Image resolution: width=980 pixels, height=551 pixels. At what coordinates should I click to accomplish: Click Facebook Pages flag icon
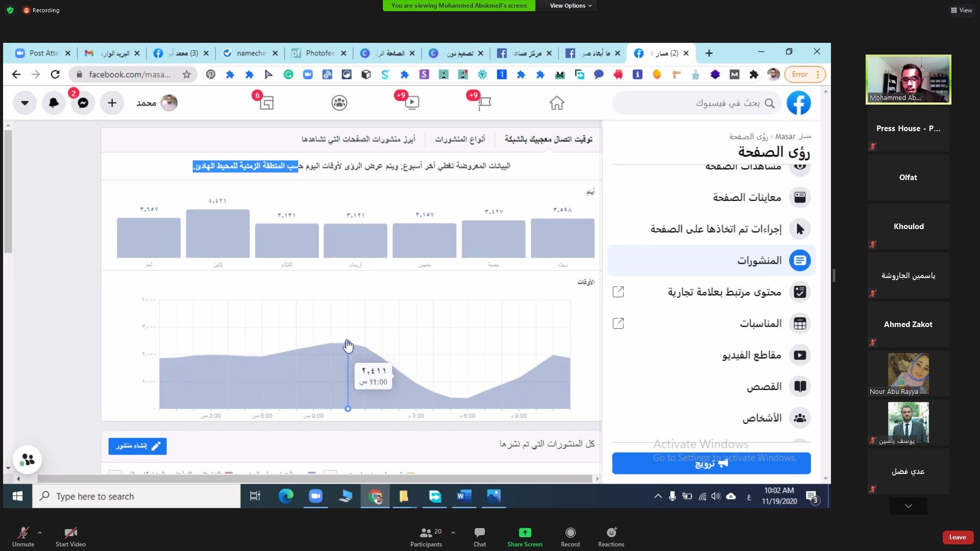coord(484,103)
